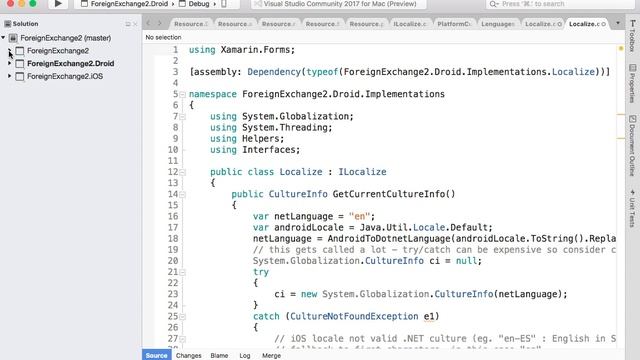This screenshot has height=360, width=640.
Task: Switch to the Blame view tab
Action: click(x=219, y=355)
